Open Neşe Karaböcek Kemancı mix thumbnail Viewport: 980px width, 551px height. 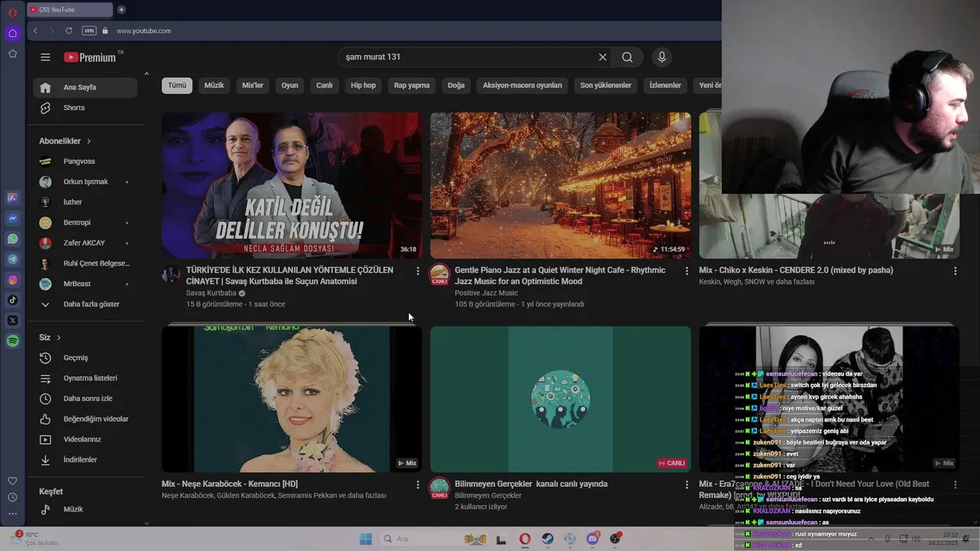point(292,399)
